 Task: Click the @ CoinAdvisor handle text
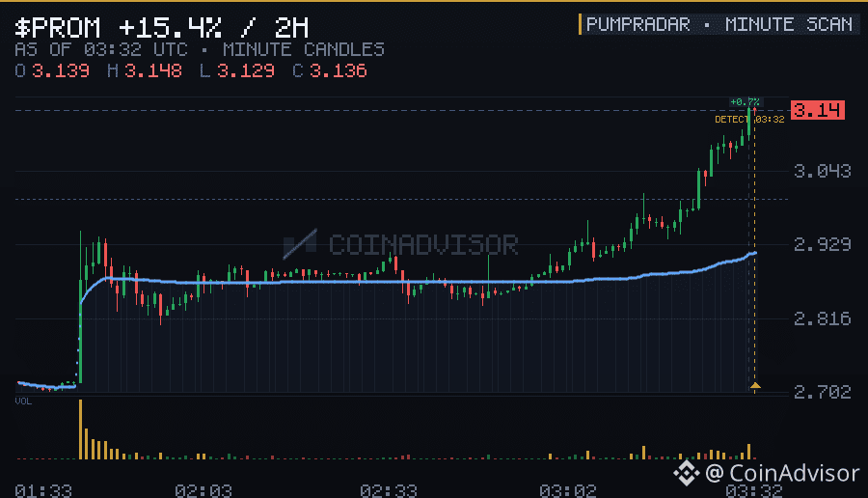[x=782, y=473]
